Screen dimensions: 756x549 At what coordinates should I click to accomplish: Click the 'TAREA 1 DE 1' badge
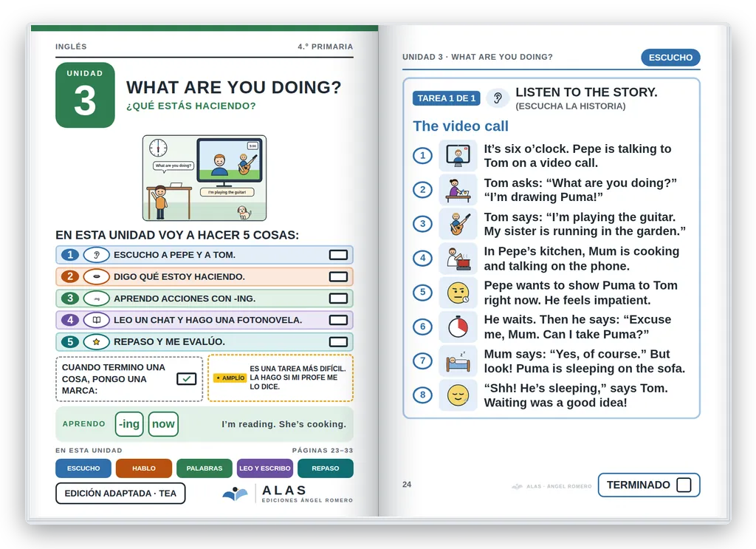pos(447,98)
